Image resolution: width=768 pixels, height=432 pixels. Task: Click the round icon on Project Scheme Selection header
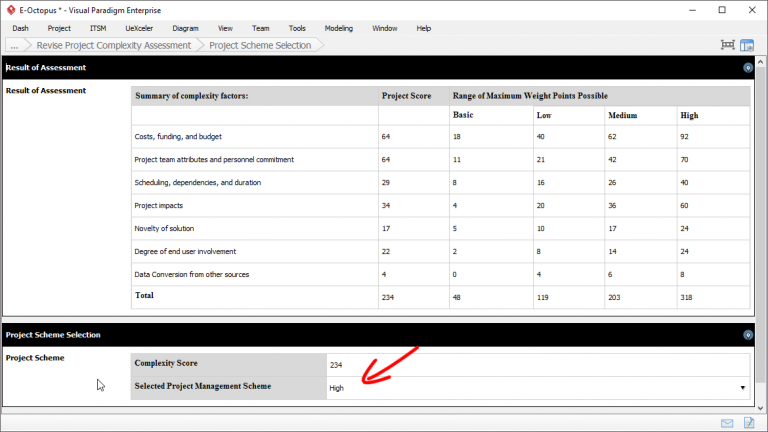pos(748,335)
